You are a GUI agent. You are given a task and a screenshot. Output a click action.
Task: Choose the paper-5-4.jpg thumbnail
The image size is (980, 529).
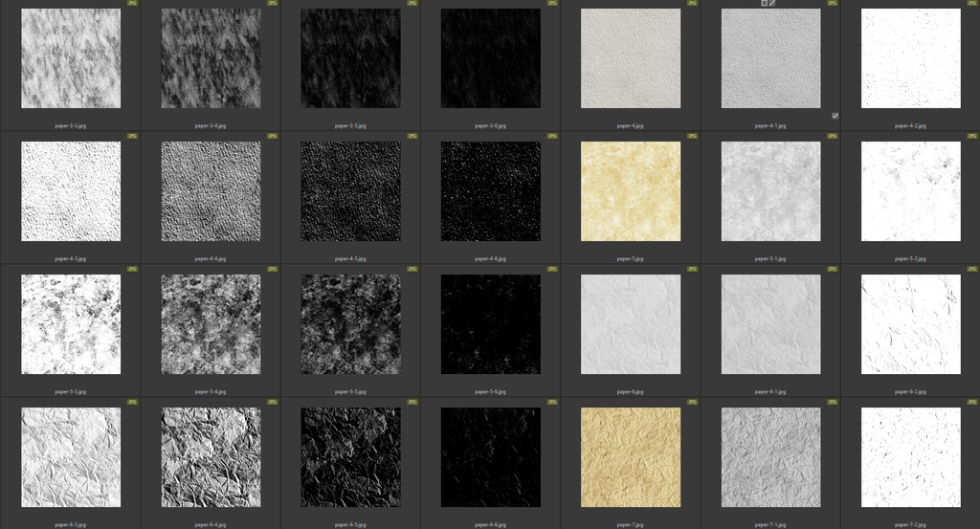click(x=211, y=324)
